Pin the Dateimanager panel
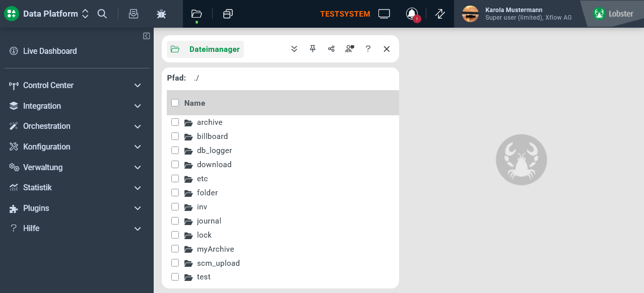This screenshot has height=293, width=644. (x=313, y=49)
